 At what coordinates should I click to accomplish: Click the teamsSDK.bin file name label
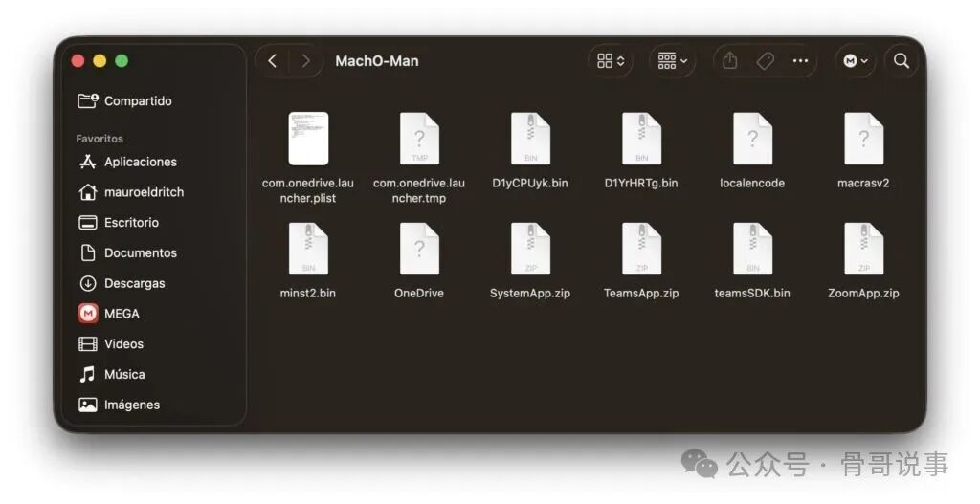pos(752,293)
